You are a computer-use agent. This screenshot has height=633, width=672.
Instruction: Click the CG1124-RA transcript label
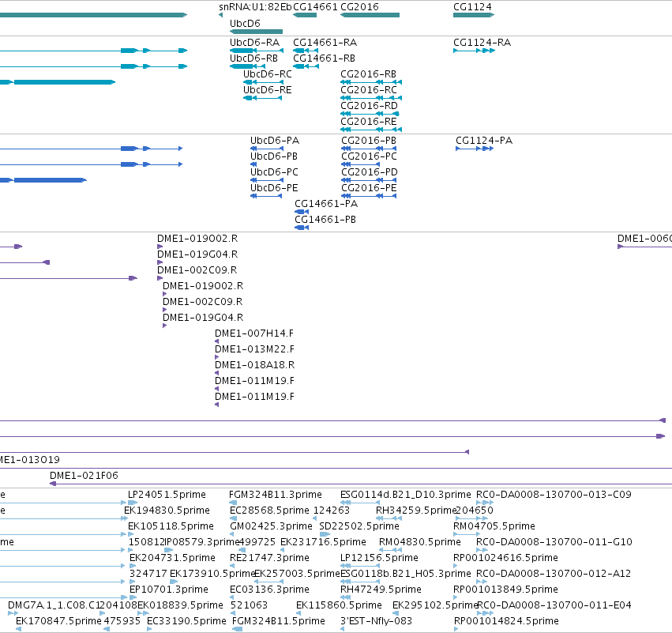tap(482, 43)
